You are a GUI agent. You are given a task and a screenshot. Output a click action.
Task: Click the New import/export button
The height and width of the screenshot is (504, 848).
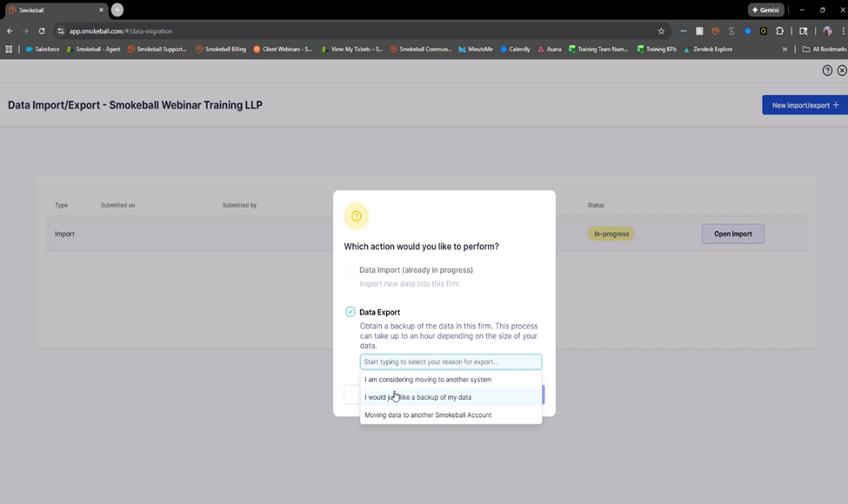click(x=805, y=105)
